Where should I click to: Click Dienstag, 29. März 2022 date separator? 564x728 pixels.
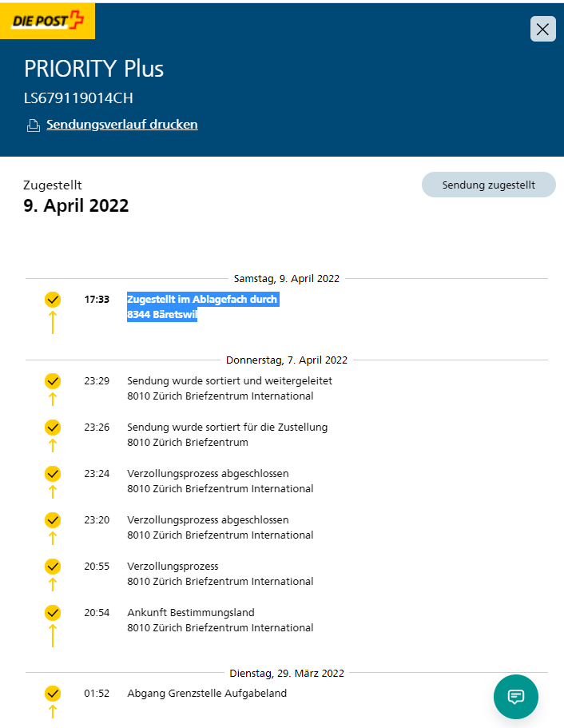286,673
